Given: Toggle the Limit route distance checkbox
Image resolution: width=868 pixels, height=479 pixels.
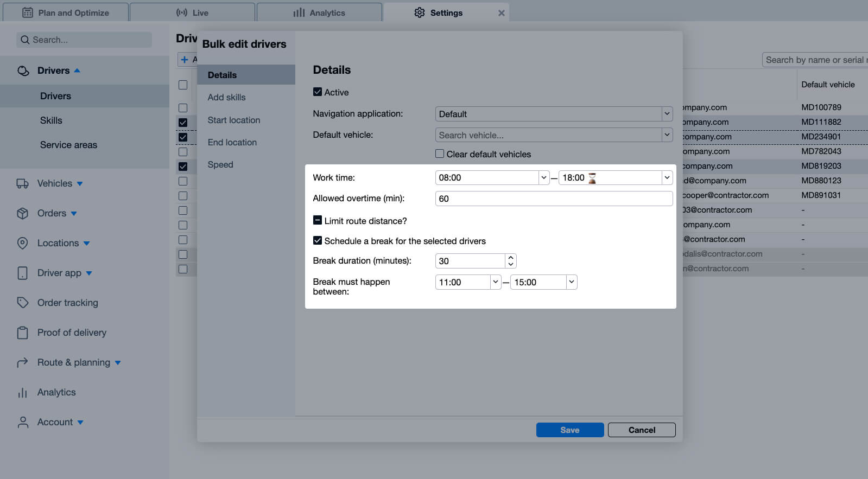Looking at the screenshot, I should click(x=318, y=220).
